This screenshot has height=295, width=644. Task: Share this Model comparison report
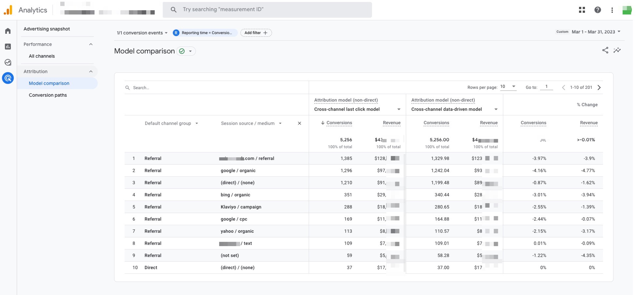605,50
